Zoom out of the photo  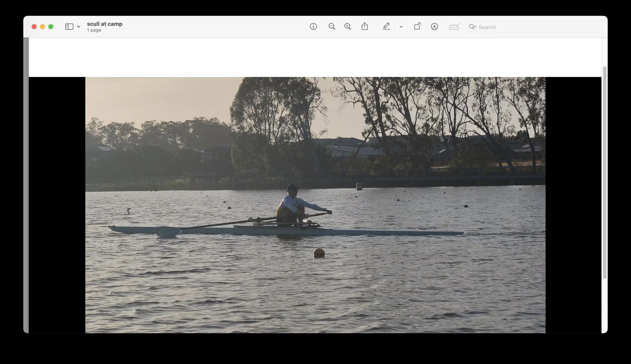click(332, 26)
